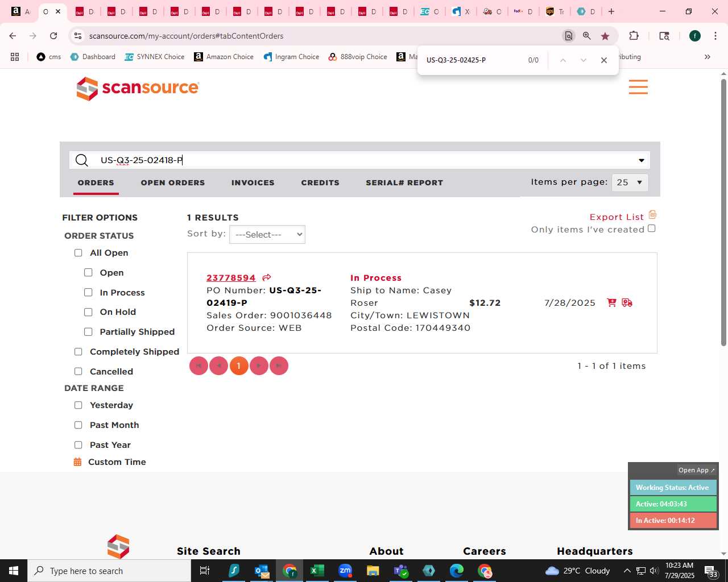This screenshot has height=582, width=728.
Task: Check the Past Year filter
Action: [x=78, y=445]
